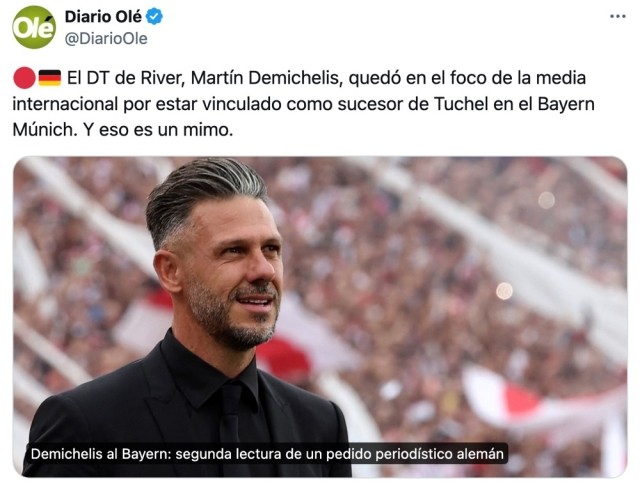This screenshot has width=640, height=484.
Task: Click the sentence "Y eso es un mimo."
Action: click(158, 130)
